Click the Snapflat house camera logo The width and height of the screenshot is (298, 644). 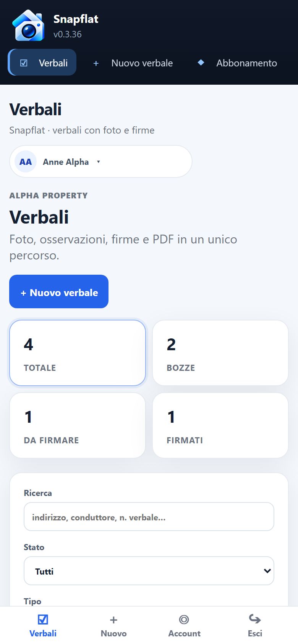tap(28, 26)
